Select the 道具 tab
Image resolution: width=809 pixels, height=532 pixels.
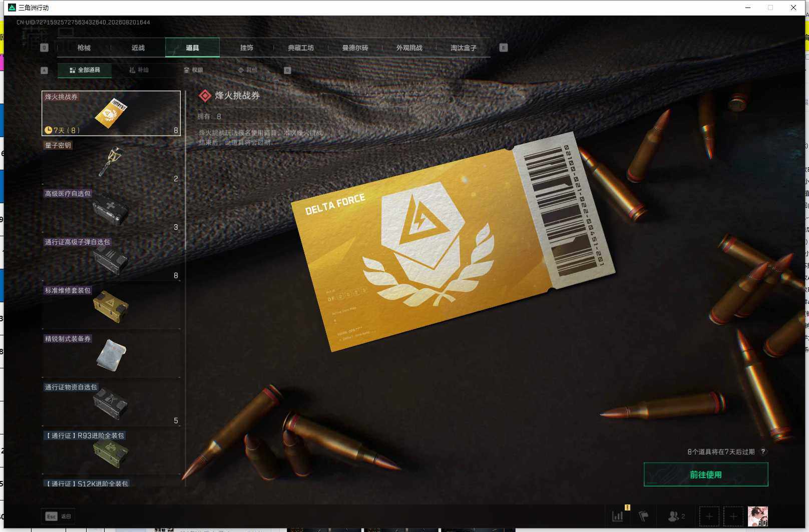[x=192, y=48]
